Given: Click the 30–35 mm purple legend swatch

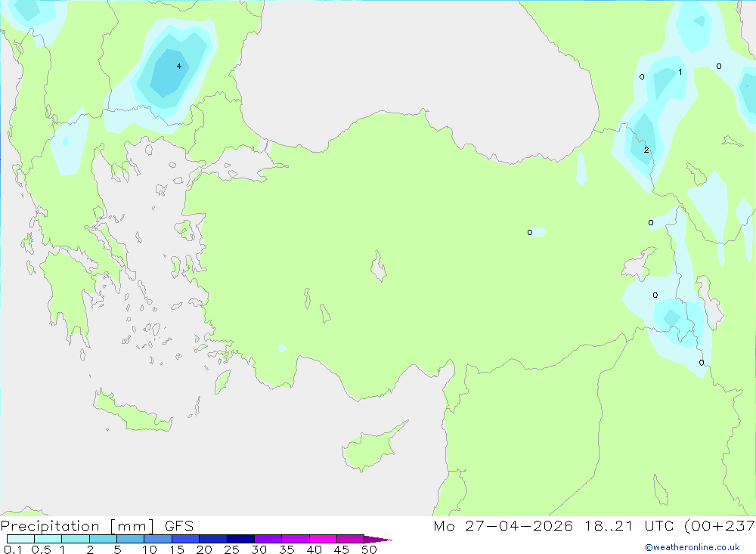Looking at the screenshot, I should pos(268,539).
